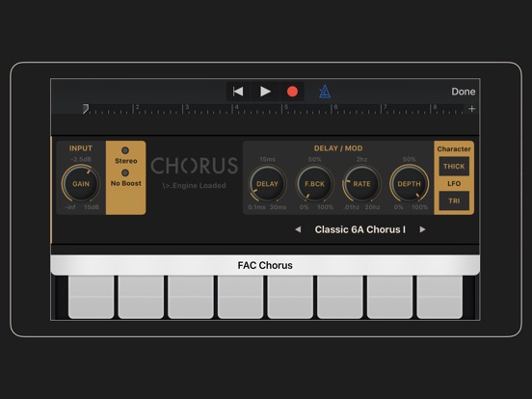Viewport: 532px width, 399px height.
Task: Jump to bar 5 on the ruler
Action: point(285,108)
